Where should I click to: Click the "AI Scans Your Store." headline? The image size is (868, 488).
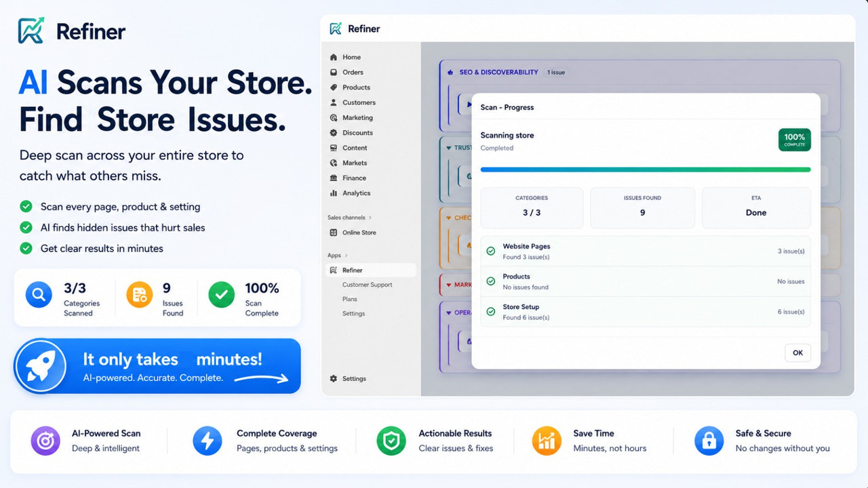pyautogui.click(x=165, y=83)
